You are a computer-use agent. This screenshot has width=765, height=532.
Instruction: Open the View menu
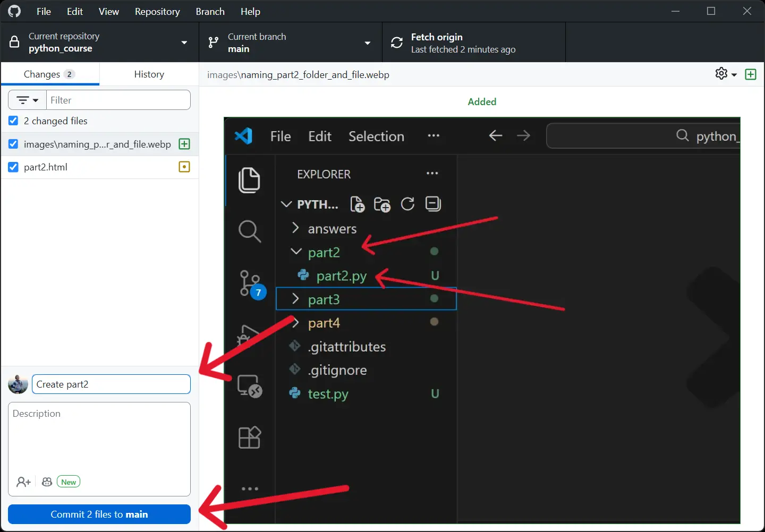tap(109, 11)
